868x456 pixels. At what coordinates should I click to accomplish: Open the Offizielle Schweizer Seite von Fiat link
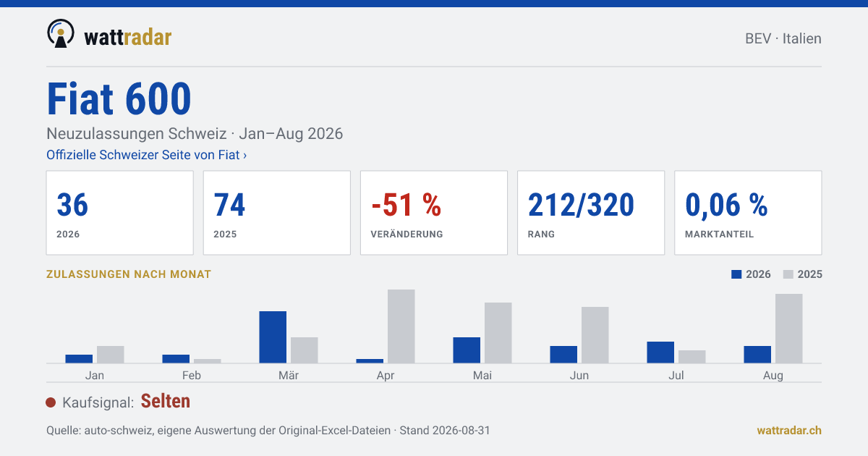point(147,155)
